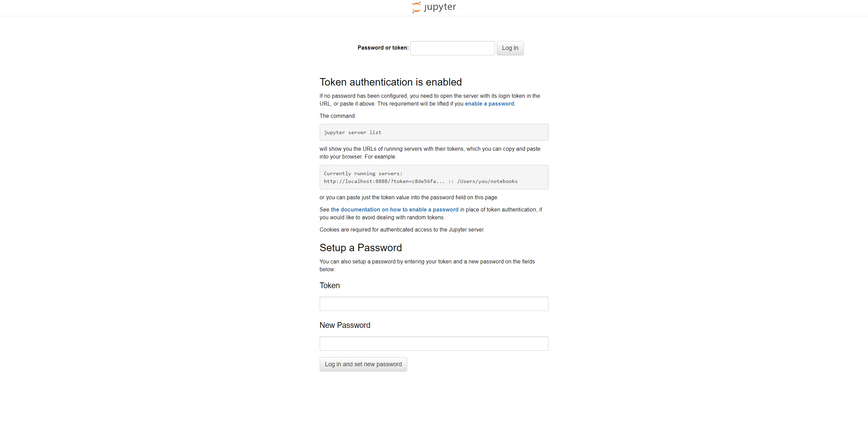
Task: Focus the Token field under Setup a Password
Action: [434, 304]
